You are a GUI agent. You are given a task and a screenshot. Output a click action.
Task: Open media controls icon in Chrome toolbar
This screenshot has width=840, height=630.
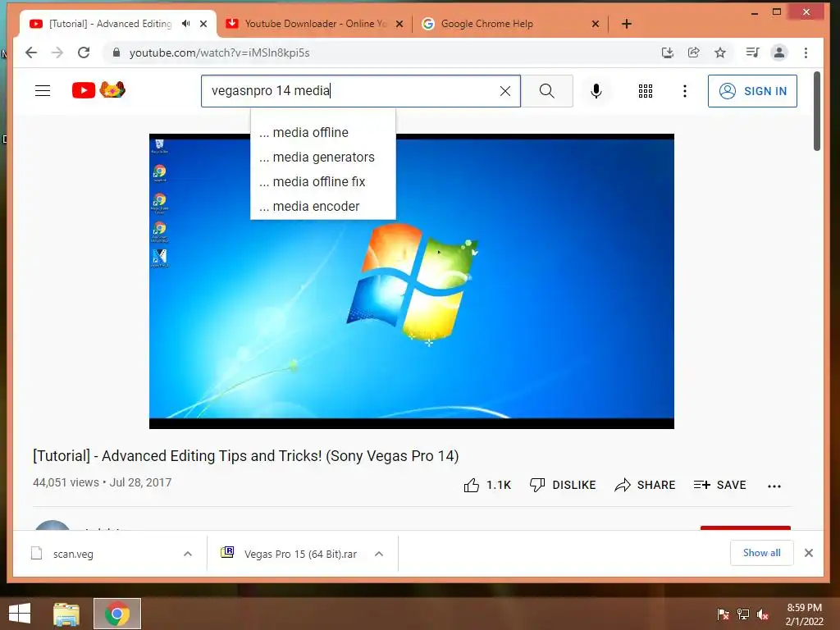pyautogui.click(x=752, y=52)
